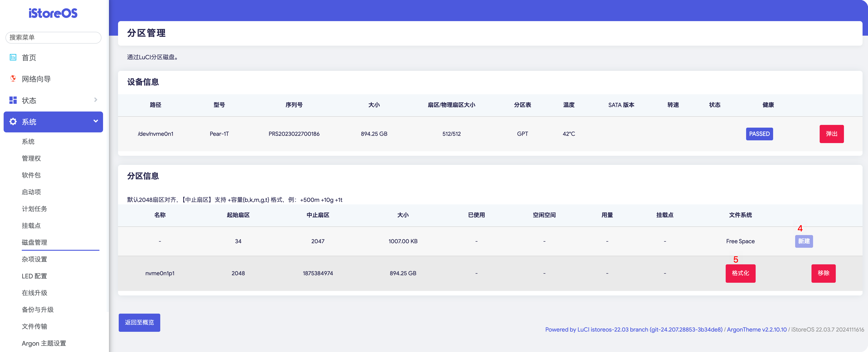Click the Pear-1T model cell
Viewport: 868px width, 352px height.
(219, 134)
